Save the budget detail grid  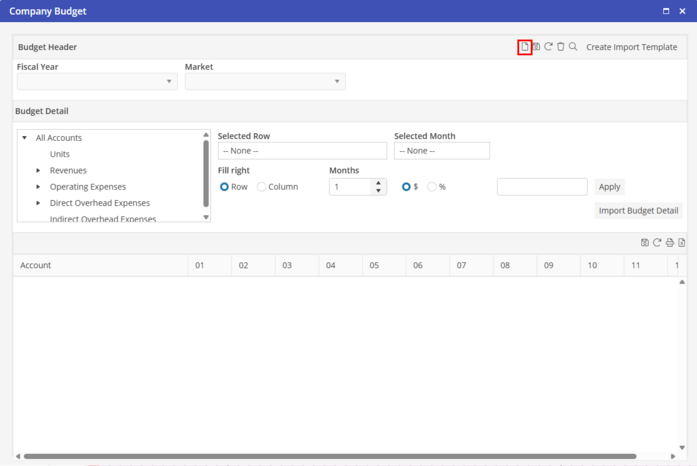645,243
